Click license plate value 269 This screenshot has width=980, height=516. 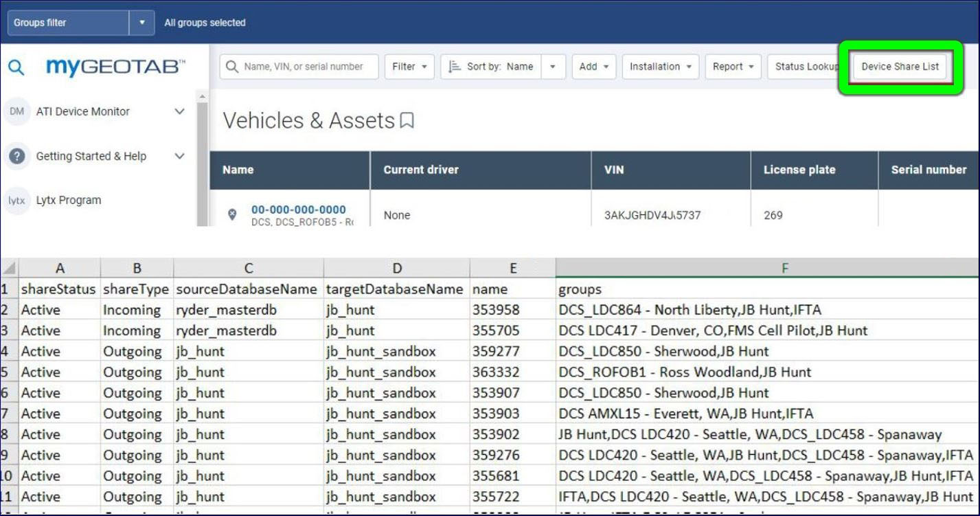[x=773, y=215]
